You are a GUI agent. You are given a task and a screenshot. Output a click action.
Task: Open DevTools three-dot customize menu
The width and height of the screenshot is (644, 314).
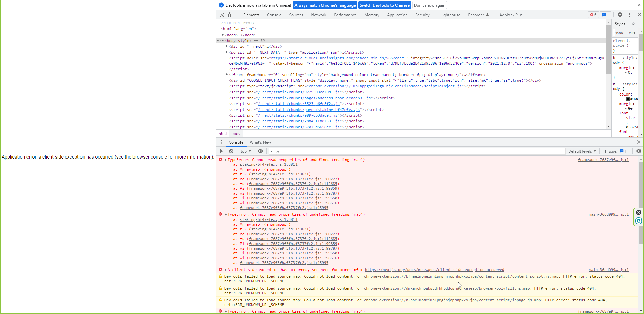tap(629, 15)
